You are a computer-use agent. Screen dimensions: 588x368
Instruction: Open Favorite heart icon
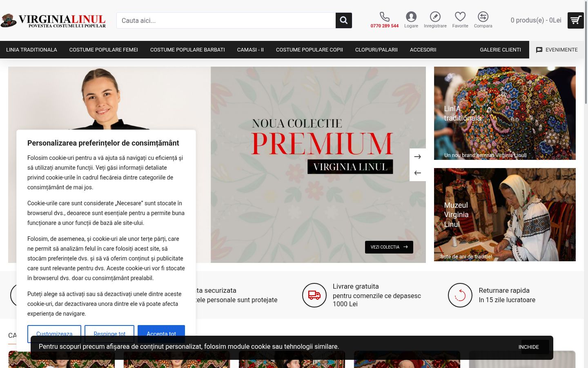coord(460,16)
